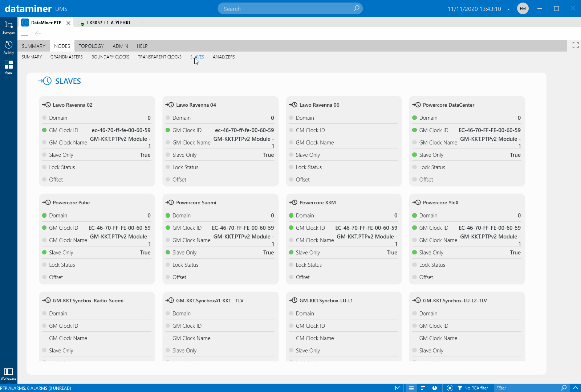Open the Surveyor sidebar panel
Viewport: 581px width, 392px height.
click(x=8, y=28)
